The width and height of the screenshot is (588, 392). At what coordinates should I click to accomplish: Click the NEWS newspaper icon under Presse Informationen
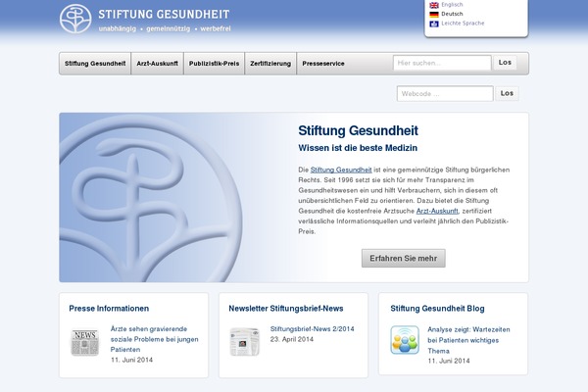[x=84, y=342]
